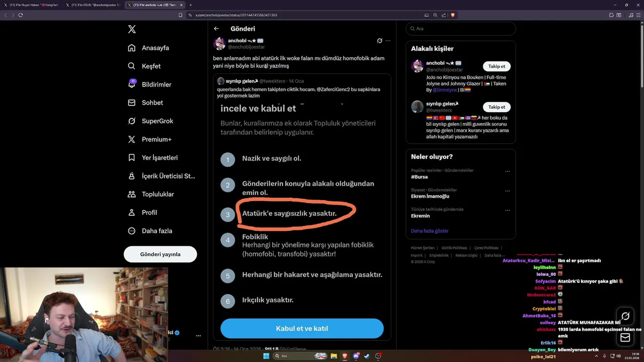Click Daha fazla göster under trends
This screenshot has width=644, height=362.
(x=430, y=231)
